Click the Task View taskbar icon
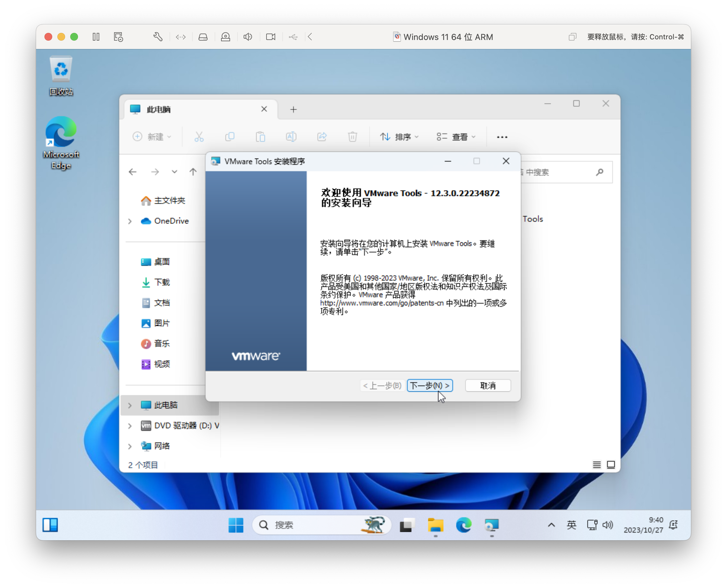 tap(407, 525)
